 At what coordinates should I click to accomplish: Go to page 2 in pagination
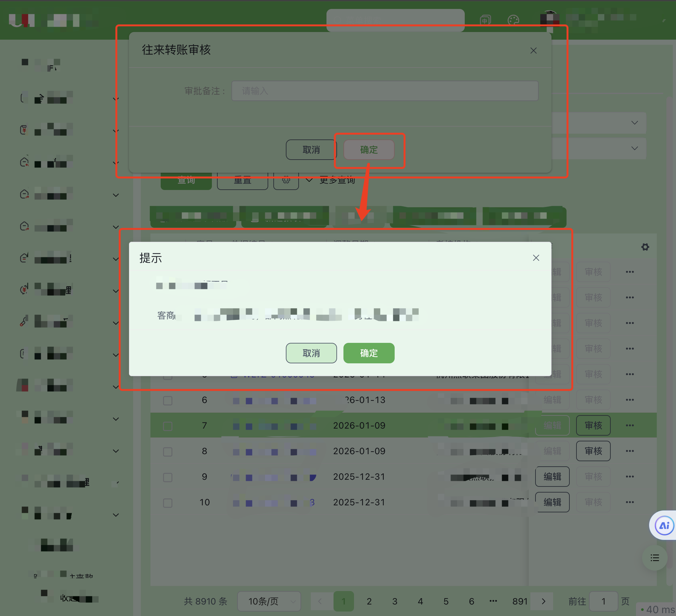(369, 601)
